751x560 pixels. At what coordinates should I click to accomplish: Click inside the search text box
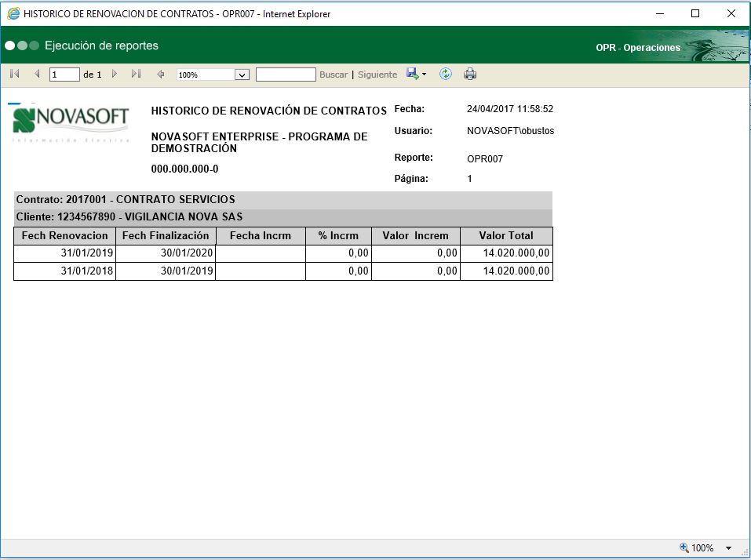(285, 74)
